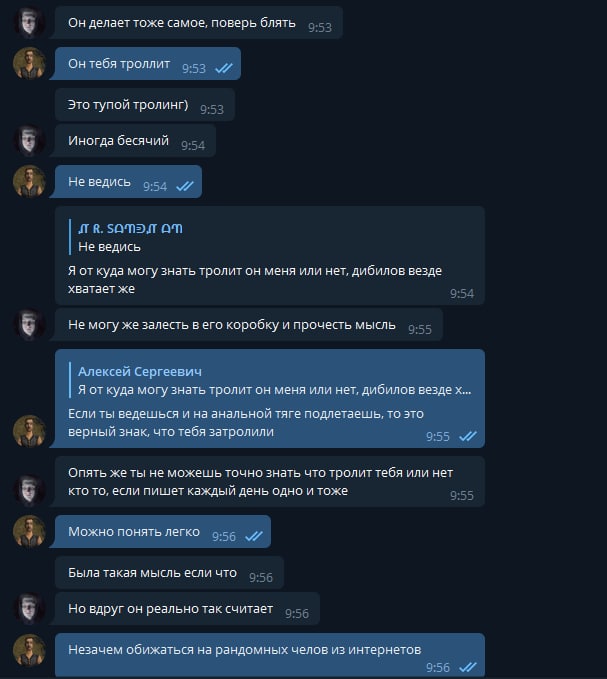Screen dimensions: 607x679
Task: Click the read checkmarks on 'Он тебя троллит'
Action: 224,68
